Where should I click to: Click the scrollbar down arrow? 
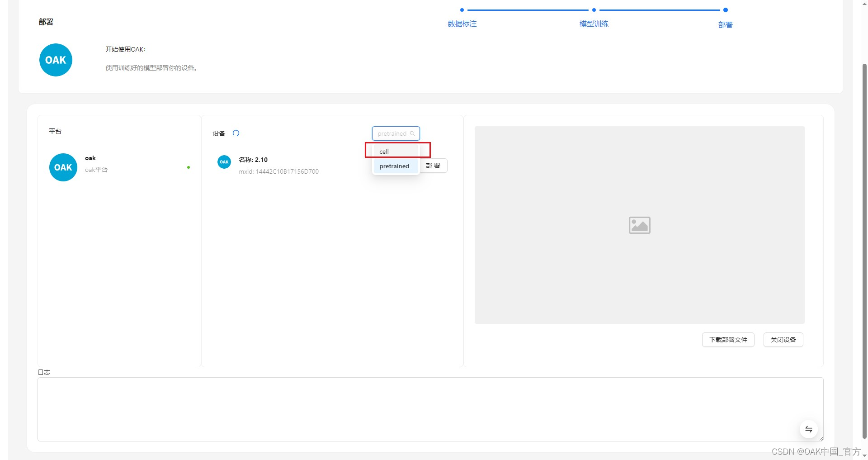(864, 456)
